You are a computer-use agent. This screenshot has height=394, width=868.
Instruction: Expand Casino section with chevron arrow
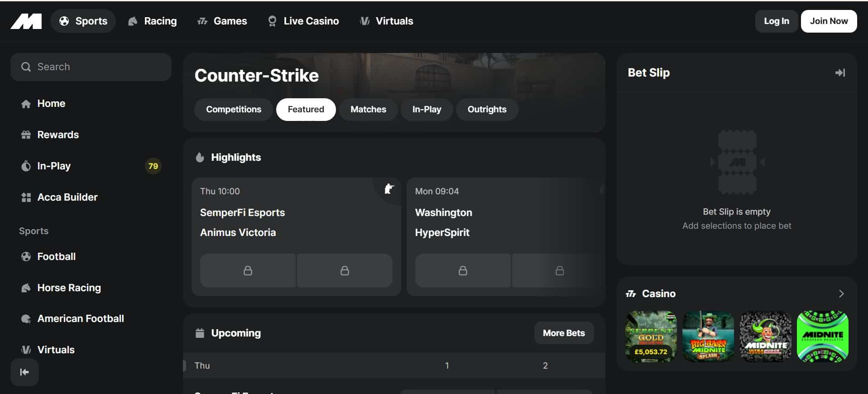pos(841,293)
